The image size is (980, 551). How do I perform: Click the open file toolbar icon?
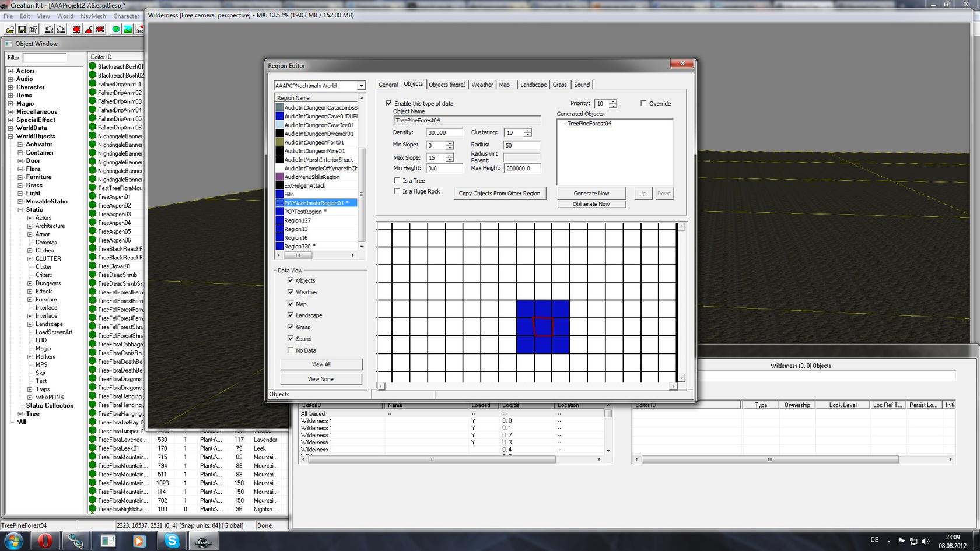[x=10, y=29]
